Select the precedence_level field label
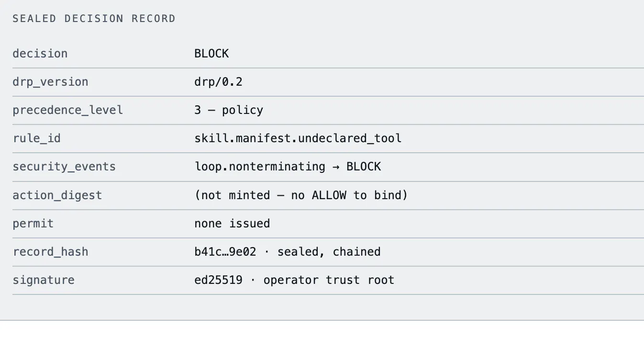The image size is (644, 338). coord(67,110)
